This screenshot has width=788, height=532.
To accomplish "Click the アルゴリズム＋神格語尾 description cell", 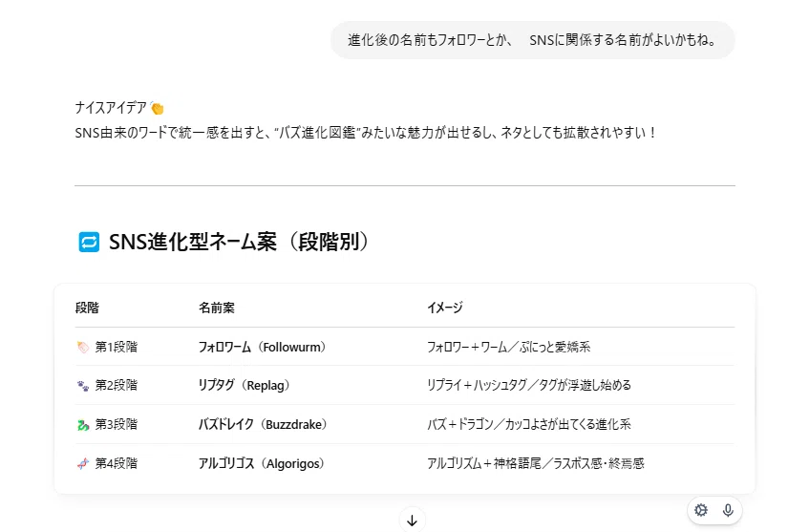I will point(536,463).
